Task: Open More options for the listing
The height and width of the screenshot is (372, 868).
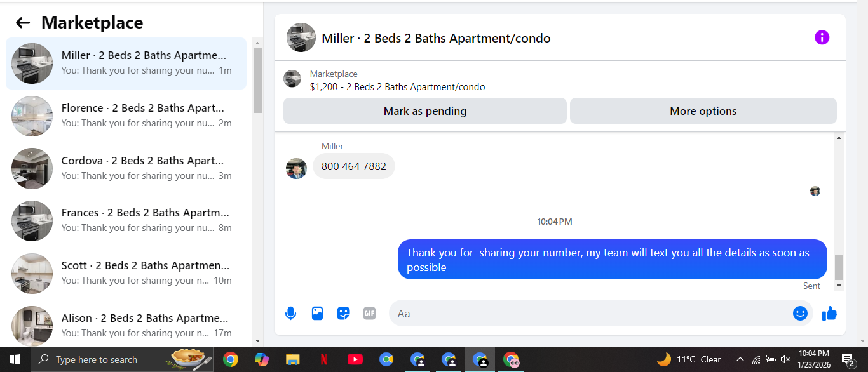Action: pyautogui.click(x=703, y=111)
